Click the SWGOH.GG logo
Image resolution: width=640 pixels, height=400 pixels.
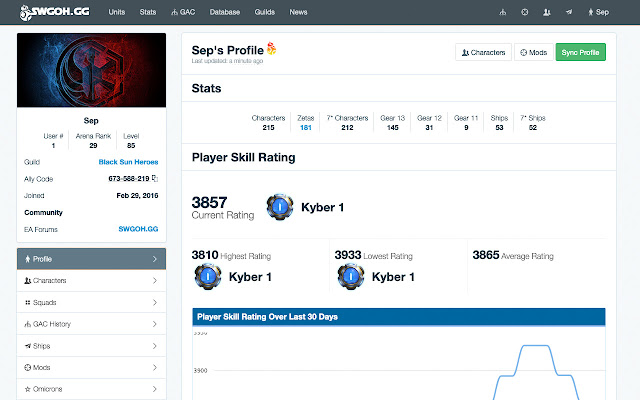[55, 12]
